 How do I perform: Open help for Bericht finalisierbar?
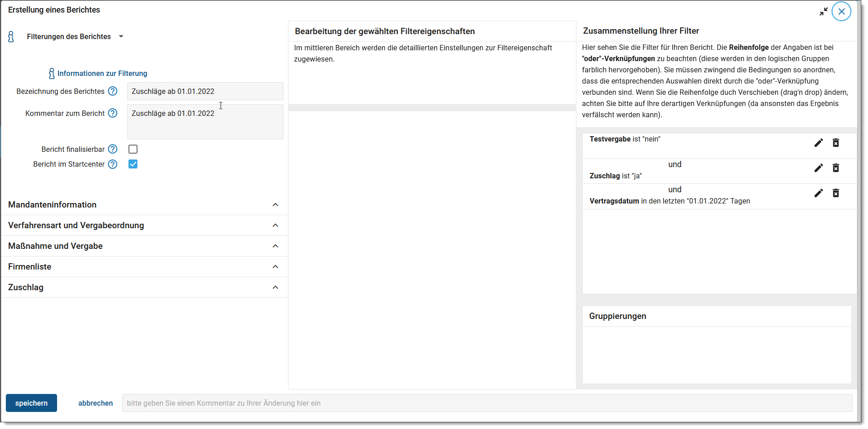[x=113, y=149]
